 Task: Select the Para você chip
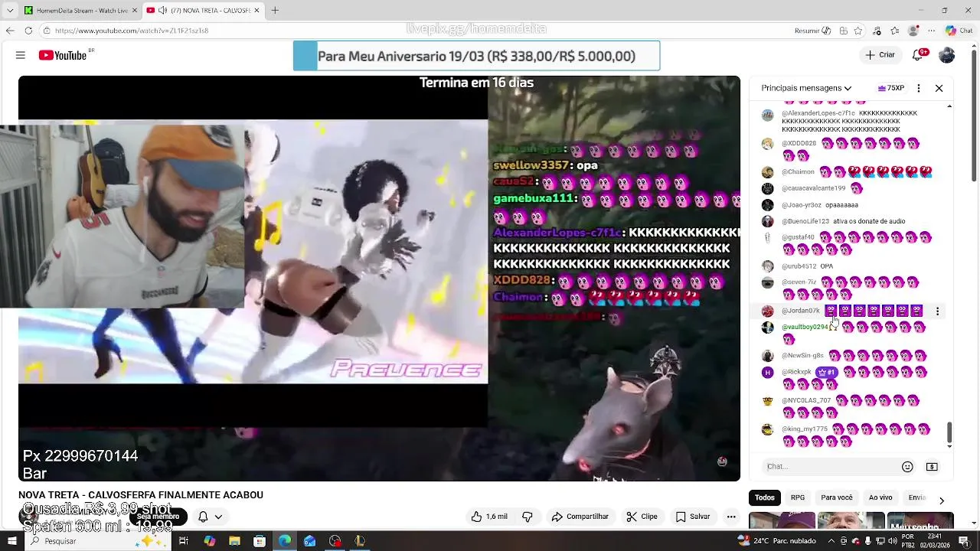(x=837, y=497)
